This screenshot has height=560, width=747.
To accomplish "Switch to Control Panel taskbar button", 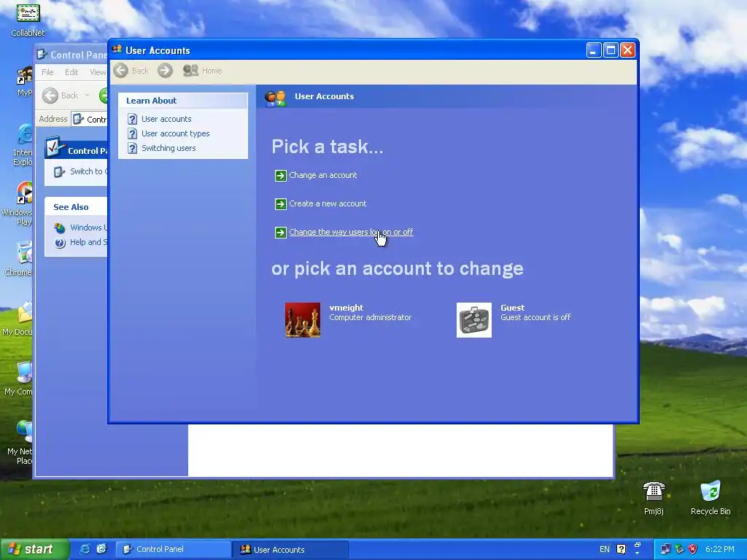I will [x=174, y=549].
